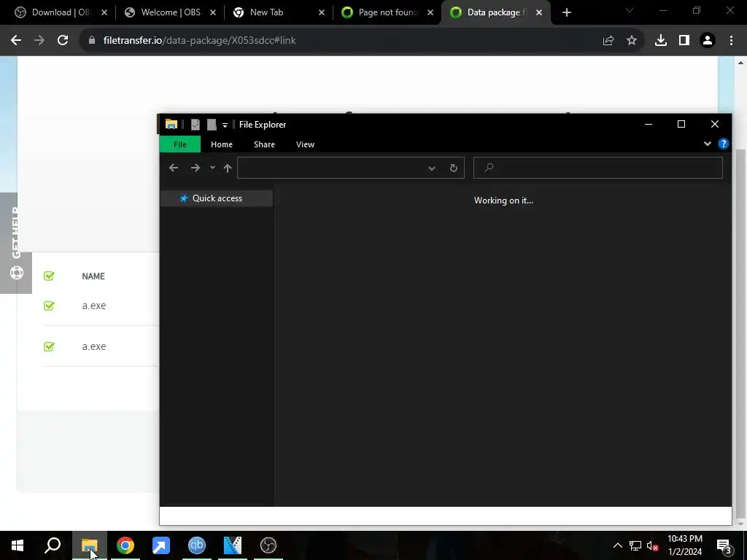
Task: Toggle the NAME header select-all checkbox
Action: click(x=49, y=276)
